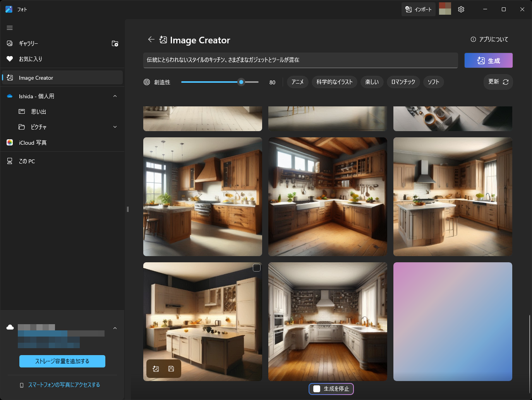Image resolution: width=532 pixels, height=400 pixels.
Task: Open お気に入り favorites
Action: (62, 59)
